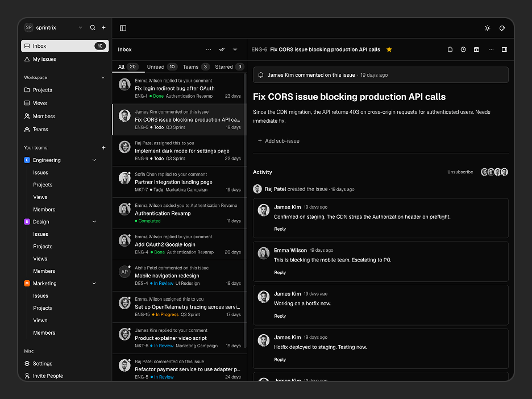Image resolution: width=532 pixels, height=399 pixels.
Task: Open notification Mobile navigation redesign
Action: [x=180, y=276]
